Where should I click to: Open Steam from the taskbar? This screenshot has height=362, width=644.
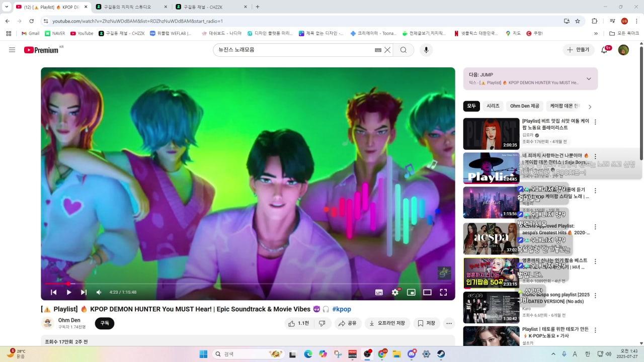coord(441,354)
